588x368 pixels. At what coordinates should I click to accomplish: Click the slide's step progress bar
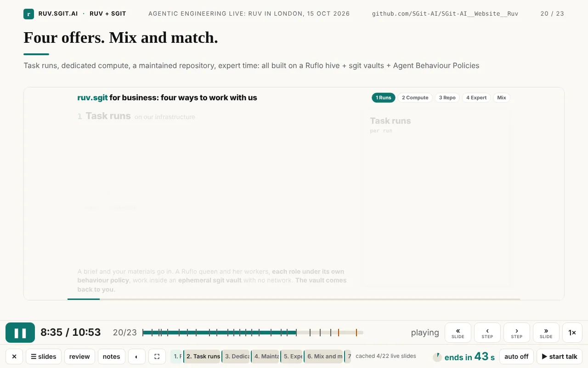294,299
